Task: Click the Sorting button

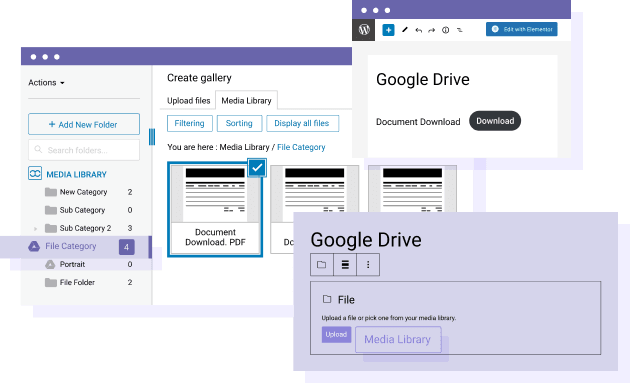Action: tap(239, 123)
